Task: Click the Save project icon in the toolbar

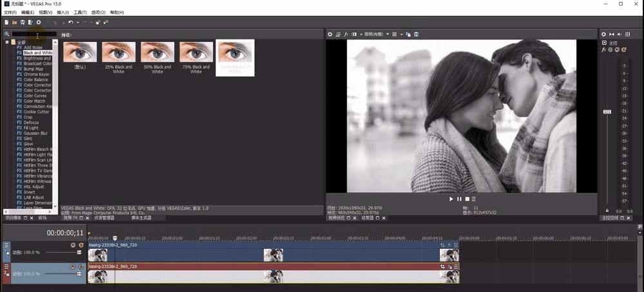Action: point(22,23)
